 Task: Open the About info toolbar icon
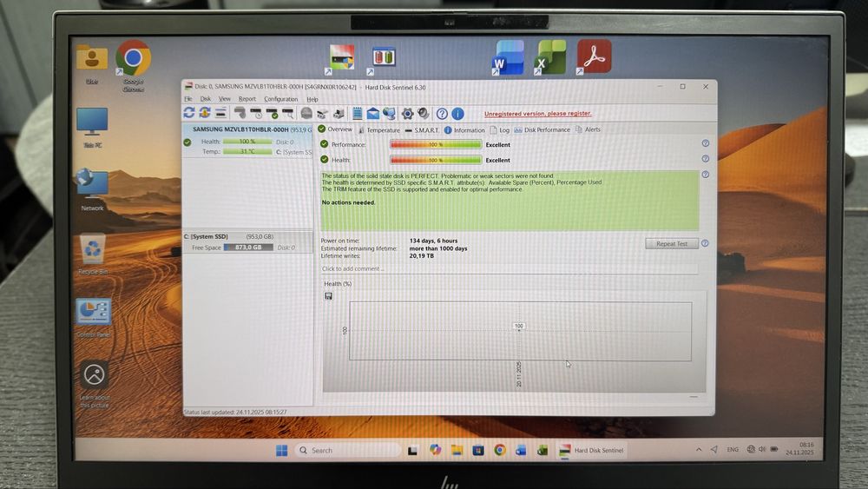[457, 114]
